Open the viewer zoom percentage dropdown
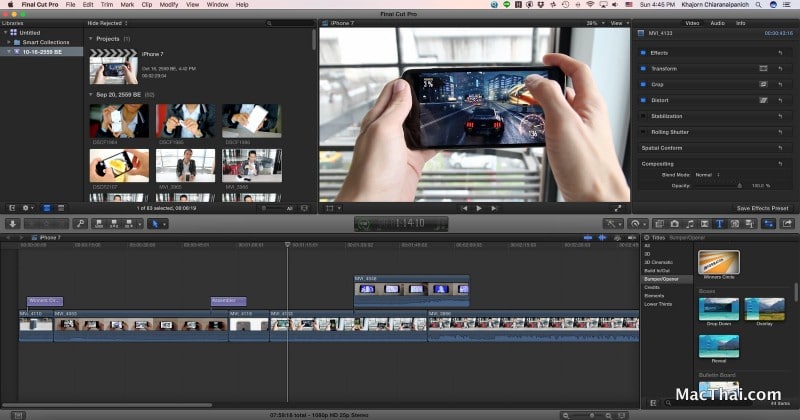This screenshot has width=800, height=420. coord(595,23)
